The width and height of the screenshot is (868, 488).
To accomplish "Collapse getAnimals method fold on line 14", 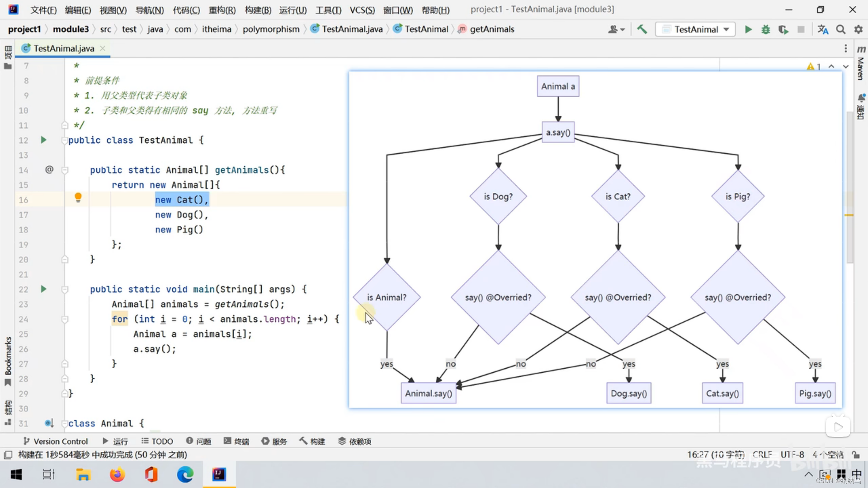I will click(65, 170).
